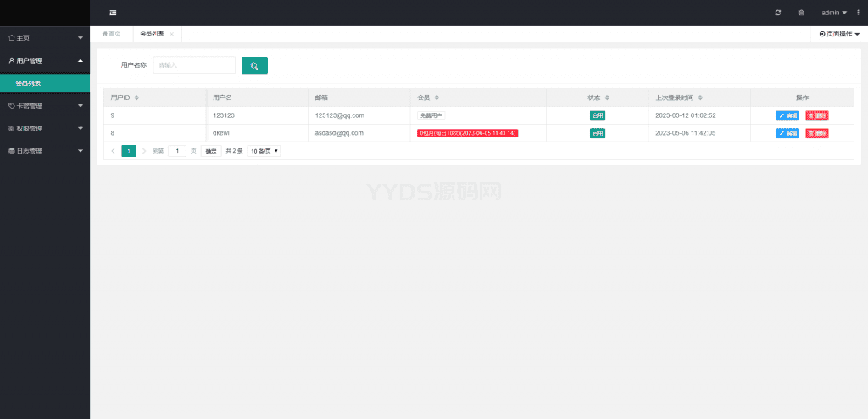Sort by the 状态 column arrows

(607, 98)
